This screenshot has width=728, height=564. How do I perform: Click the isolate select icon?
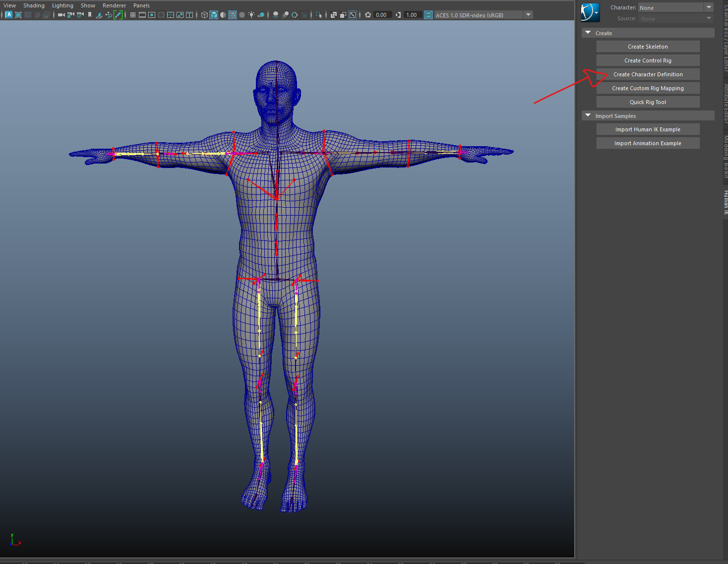click(x=319, y=15)
